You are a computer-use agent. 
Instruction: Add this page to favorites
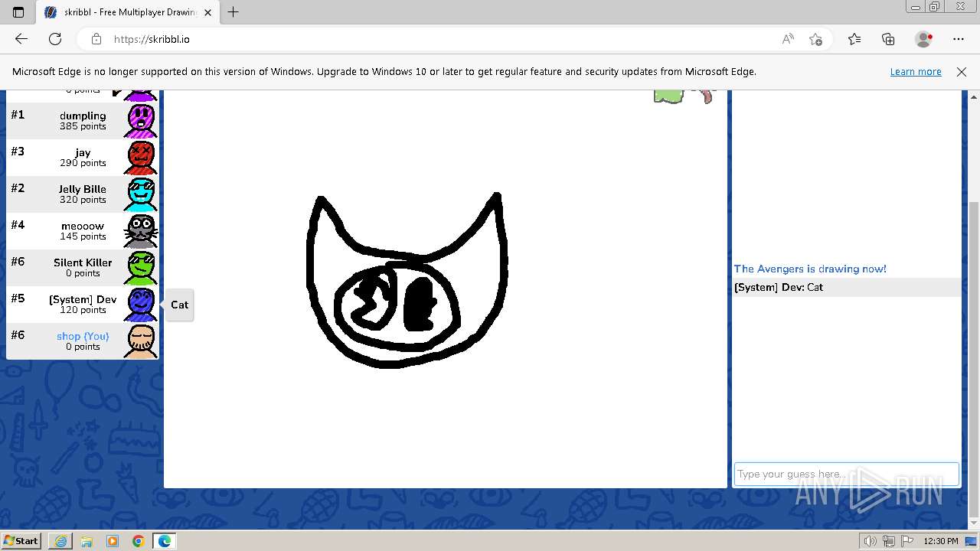tap(815, 39)
